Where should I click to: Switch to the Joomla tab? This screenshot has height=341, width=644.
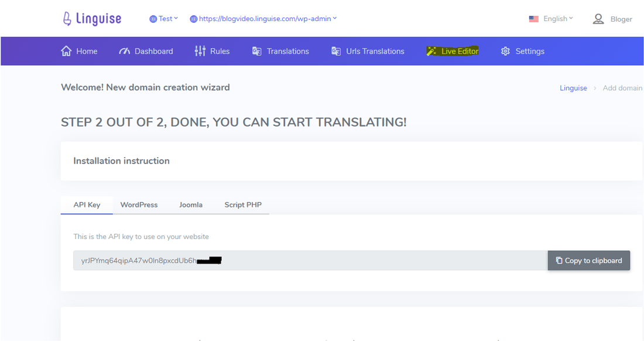click(191, 204)
